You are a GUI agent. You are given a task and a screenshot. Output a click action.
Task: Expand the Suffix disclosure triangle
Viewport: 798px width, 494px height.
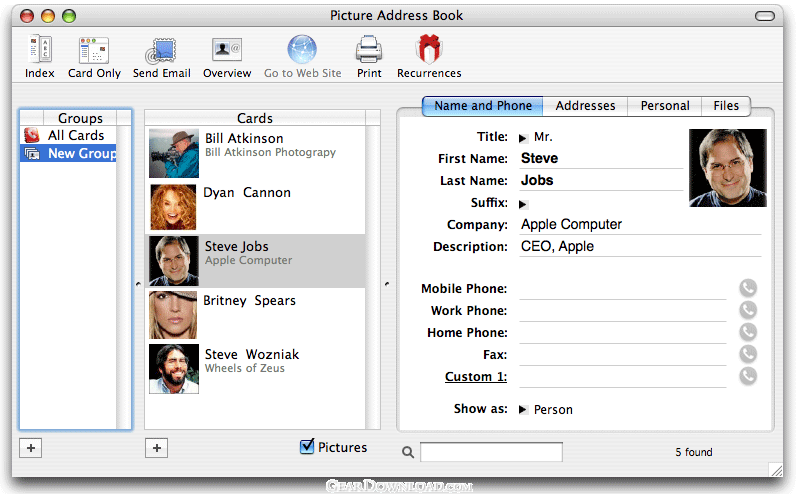523,205
